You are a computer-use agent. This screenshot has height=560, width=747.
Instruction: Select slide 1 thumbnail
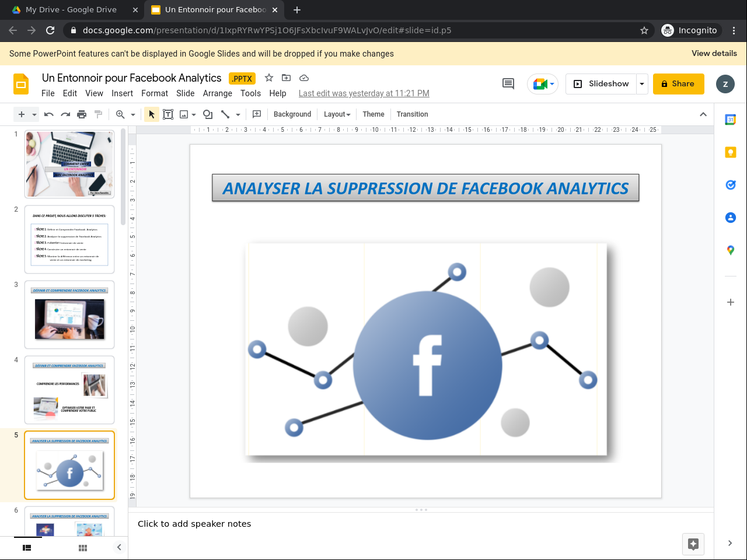pos(69,164)
